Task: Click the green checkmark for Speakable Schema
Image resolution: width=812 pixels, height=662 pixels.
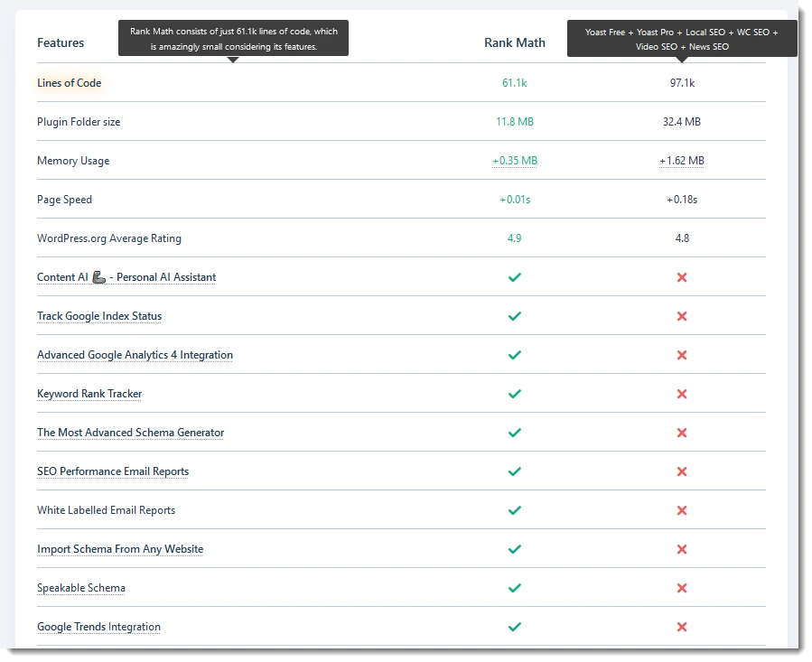Action: (x=514, y=588)
